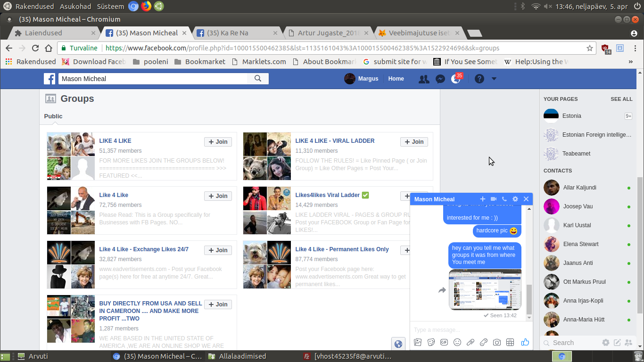Open the Quick Help question mark icon
The height and width of the screenshot is (362, 644).
479,79
